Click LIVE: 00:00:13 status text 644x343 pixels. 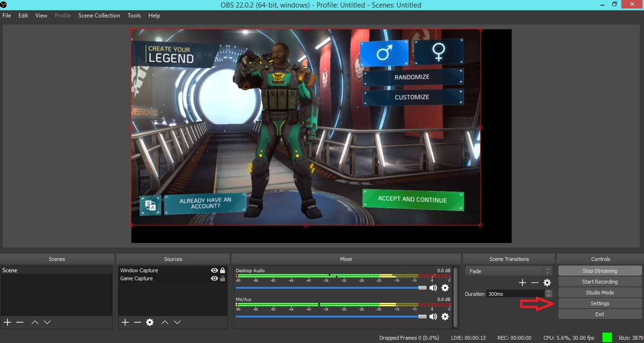(x=468, y=338)
